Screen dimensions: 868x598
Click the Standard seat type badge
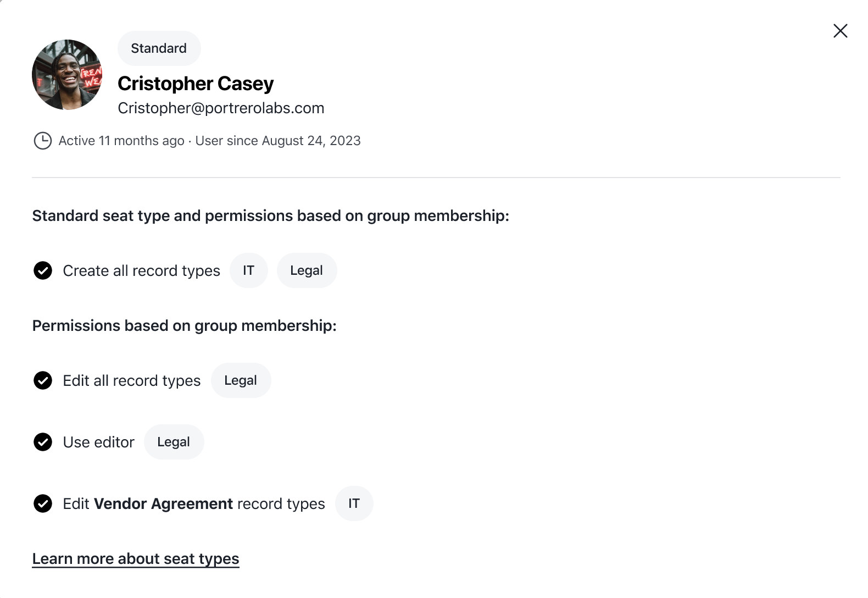pyautogui.click(x=159, y=48)
